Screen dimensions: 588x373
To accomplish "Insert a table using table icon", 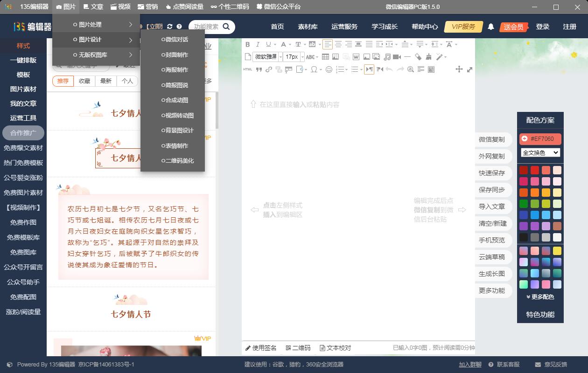I will pos(325,57).
